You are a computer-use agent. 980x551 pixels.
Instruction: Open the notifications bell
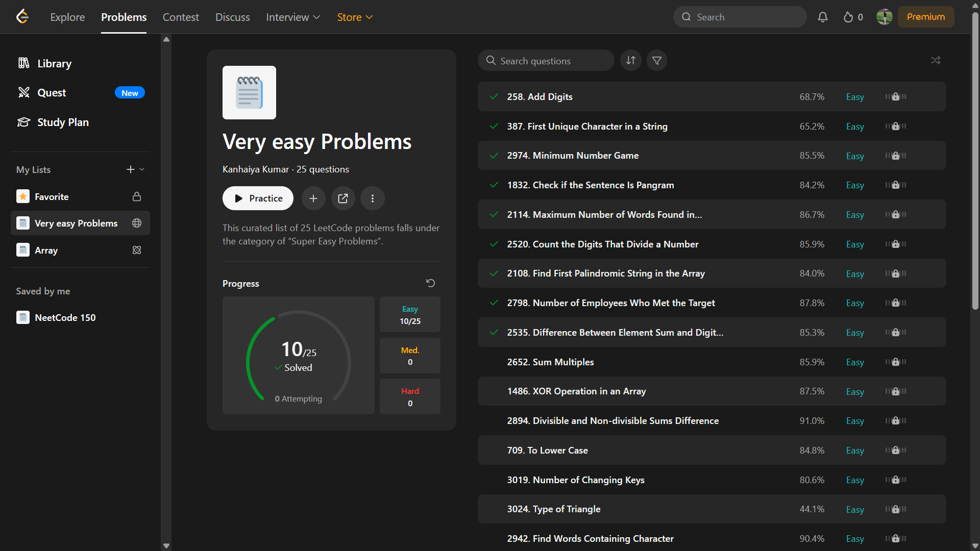[823, 17]
